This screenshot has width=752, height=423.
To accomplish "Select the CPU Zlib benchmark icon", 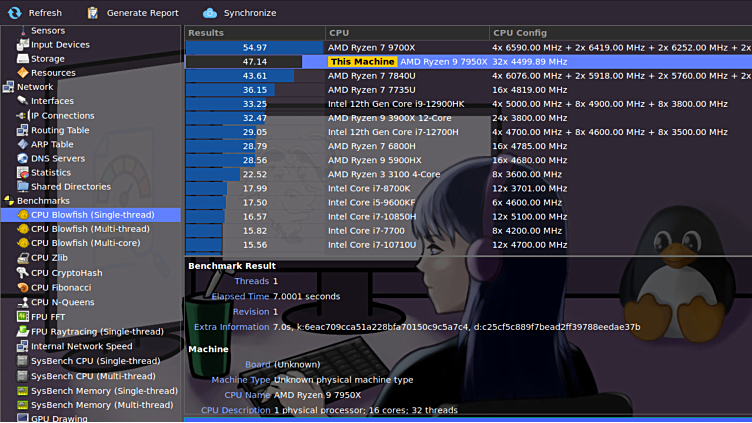I will pos(22,258).
